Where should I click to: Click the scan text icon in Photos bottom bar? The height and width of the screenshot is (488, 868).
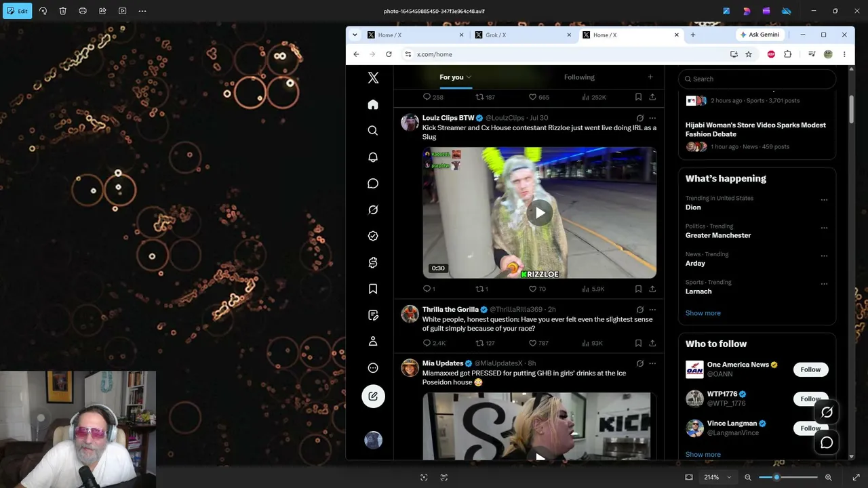[x=444, y=477]
